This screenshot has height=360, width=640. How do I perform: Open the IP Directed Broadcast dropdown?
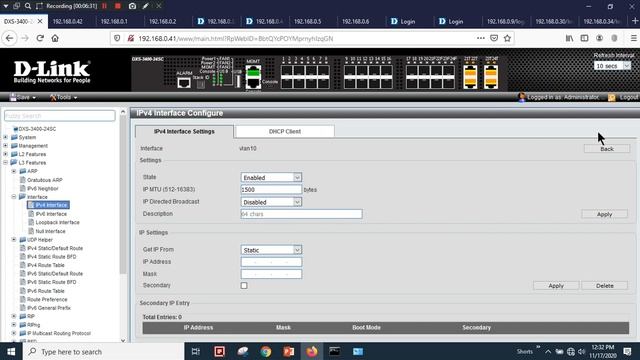(271, 202)
